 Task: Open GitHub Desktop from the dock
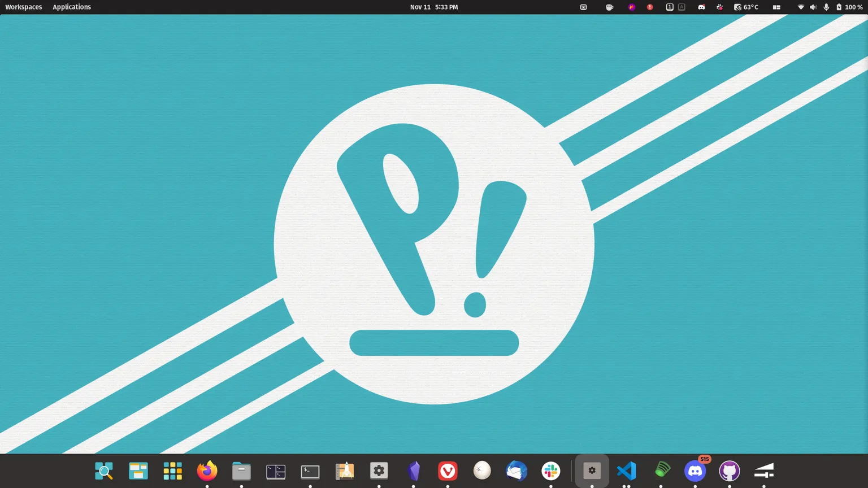(730, 470)
